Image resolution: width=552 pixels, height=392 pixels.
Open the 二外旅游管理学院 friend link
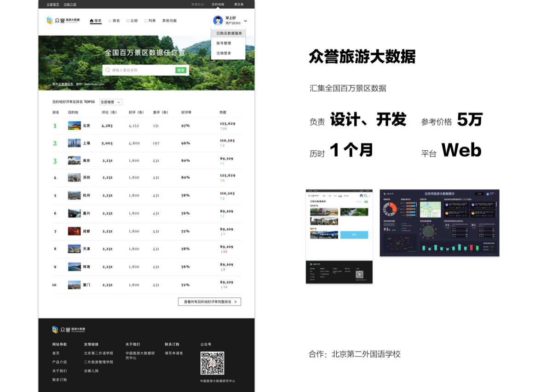pos(98,362)
